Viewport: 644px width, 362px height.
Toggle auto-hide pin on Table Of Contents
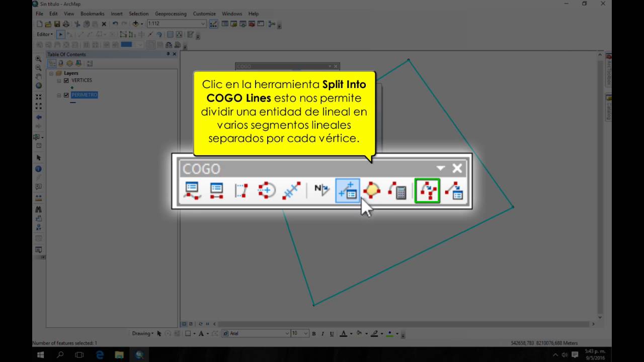tap(168, 54)
